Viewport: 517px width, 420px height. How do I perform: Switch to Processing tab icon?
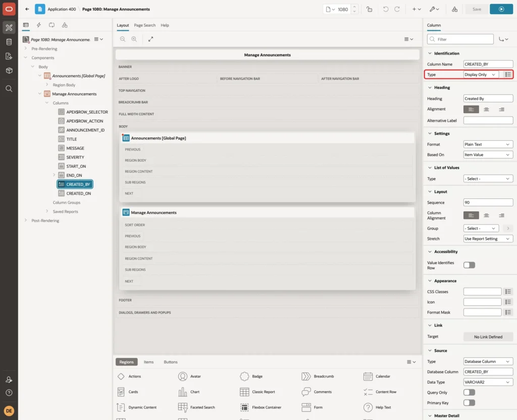(x=51, y=25)
